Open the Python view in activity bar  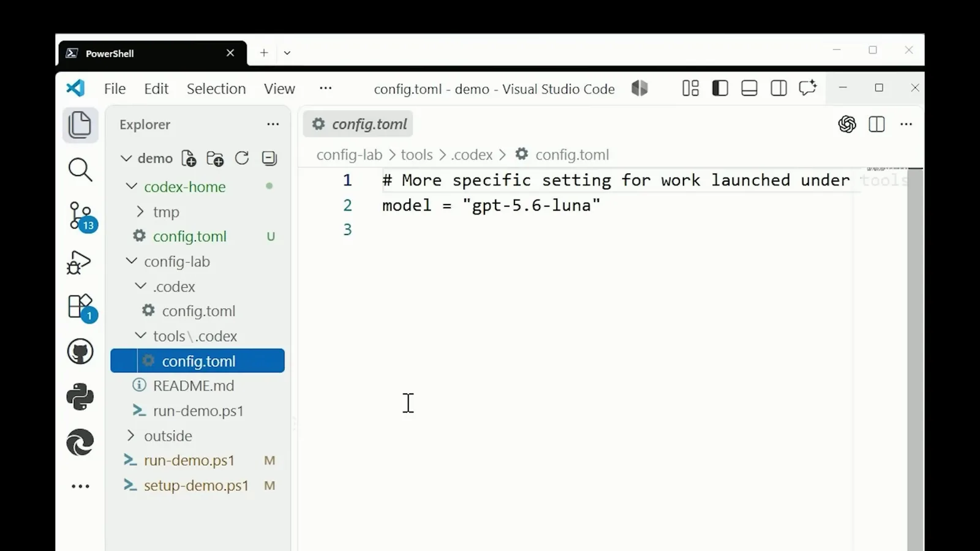coord(80,397)
